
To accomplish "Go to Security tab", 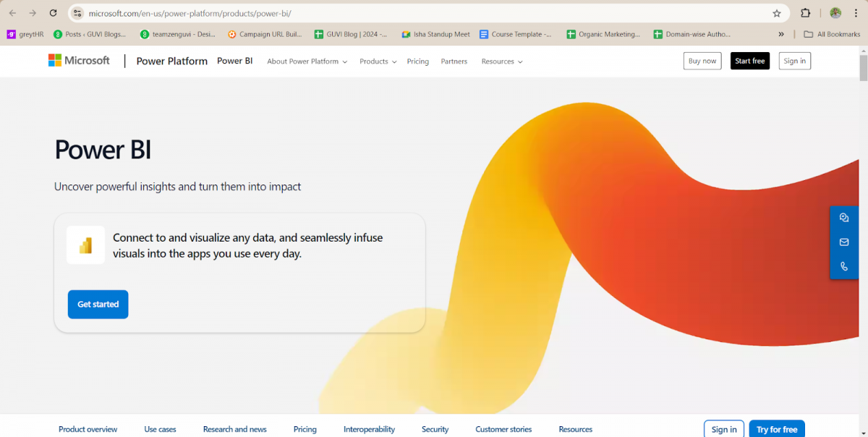I will 435,429.
